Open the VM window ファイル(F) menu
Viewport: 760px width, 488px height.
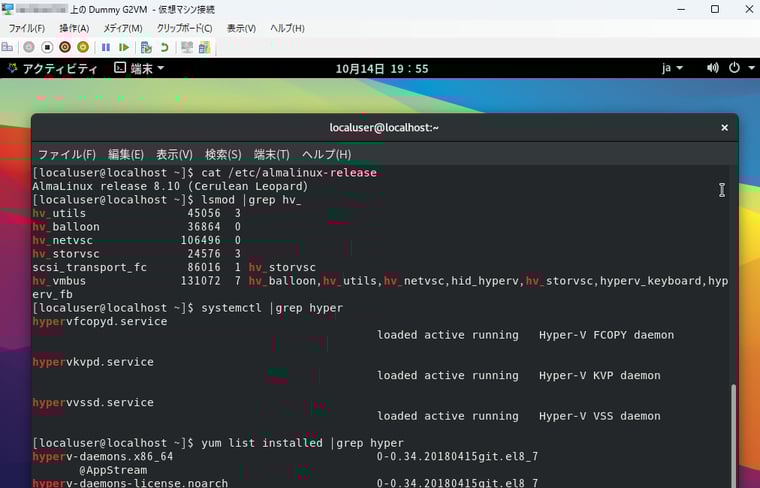[x=27, y=28]
